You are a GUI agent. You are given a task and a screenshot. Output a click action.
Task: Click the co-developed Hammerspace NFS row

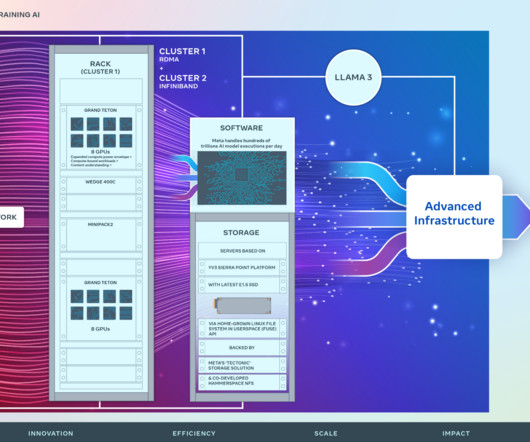click(x=242, y=381)
